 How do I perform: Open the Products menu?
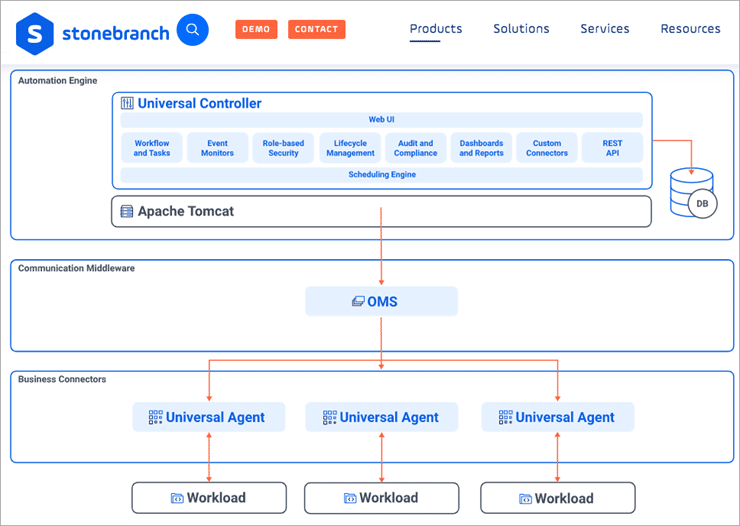click(x=436, y=29)
